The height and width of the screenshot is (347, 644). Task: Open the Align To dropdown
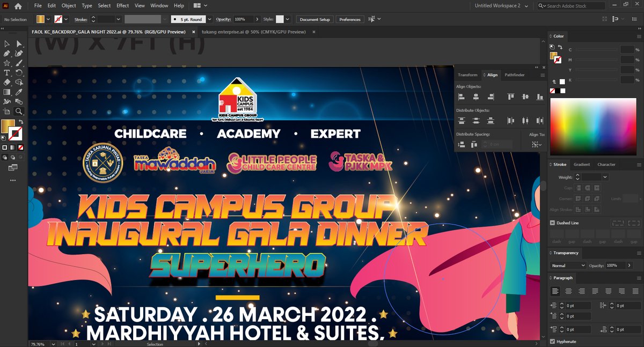pos(536,144)
